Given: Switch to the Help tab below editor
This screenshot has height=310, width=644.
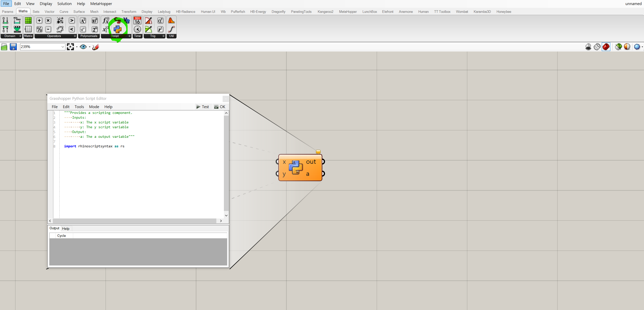Looking at the screenshot, I should click(x=66, y=229).
